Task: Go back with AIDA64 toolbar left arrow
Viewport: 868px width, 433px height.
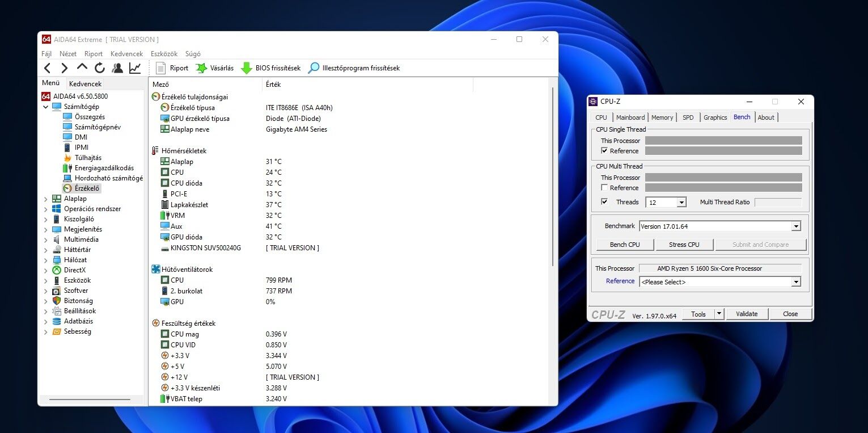Action: click(48, 69)
